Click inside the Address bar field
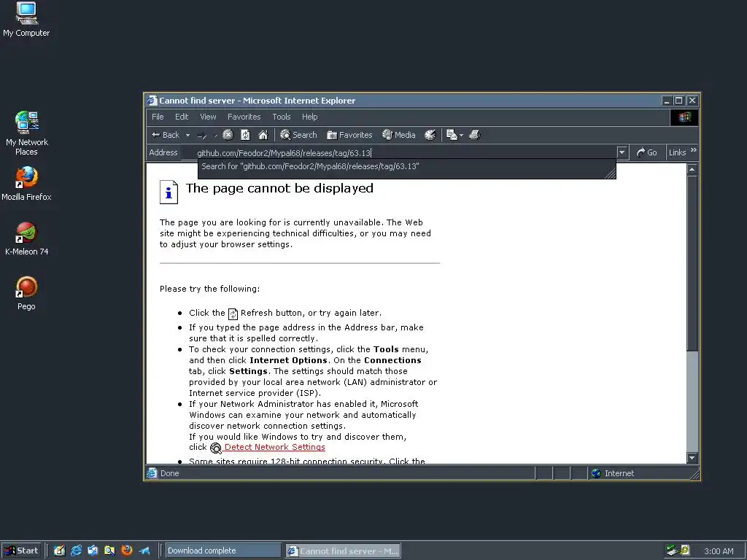 (x=399, y=153)
